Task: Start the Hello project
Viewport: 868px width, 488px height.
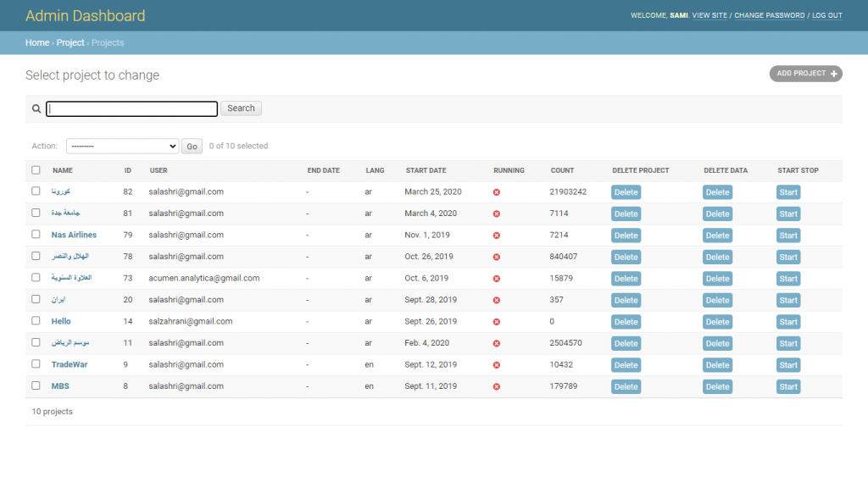Action: [x=788, y=321]
